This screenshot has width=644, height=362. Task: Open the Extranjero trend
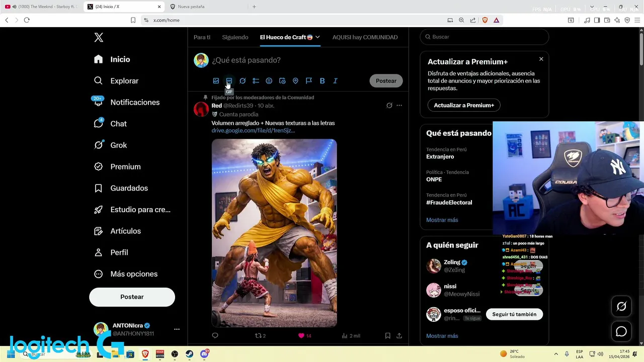pos(440,156)
